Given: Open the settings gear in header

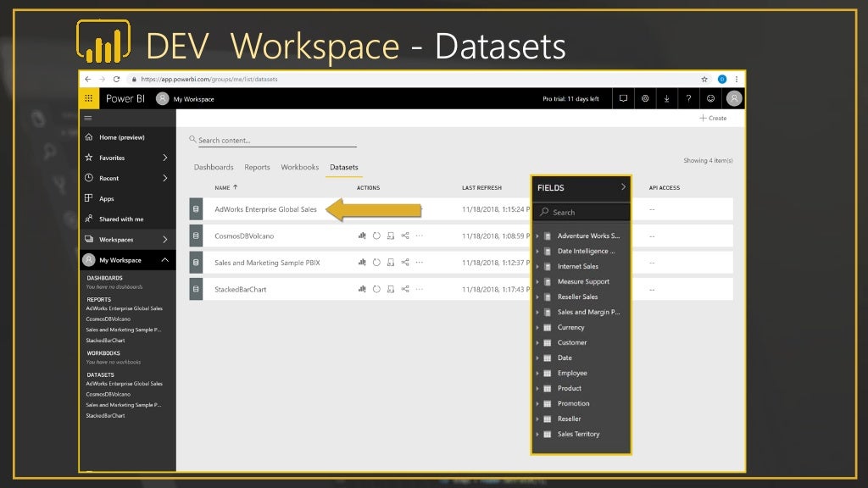Looking at the screenshot, I should (645, 98).
